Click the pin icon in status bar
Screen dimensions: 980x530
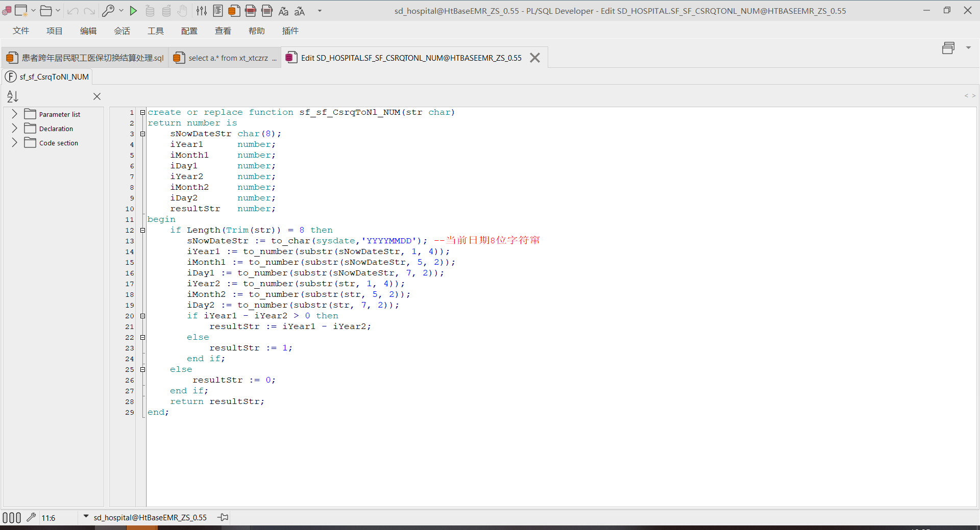pyautogui.click(x=223, y=517)
